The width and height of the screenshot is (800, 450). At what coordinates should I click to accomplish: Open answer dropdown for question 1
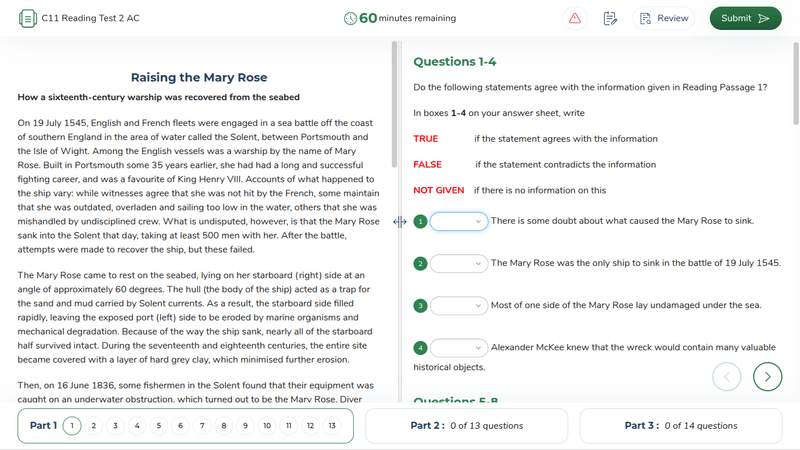coord(459,221)
